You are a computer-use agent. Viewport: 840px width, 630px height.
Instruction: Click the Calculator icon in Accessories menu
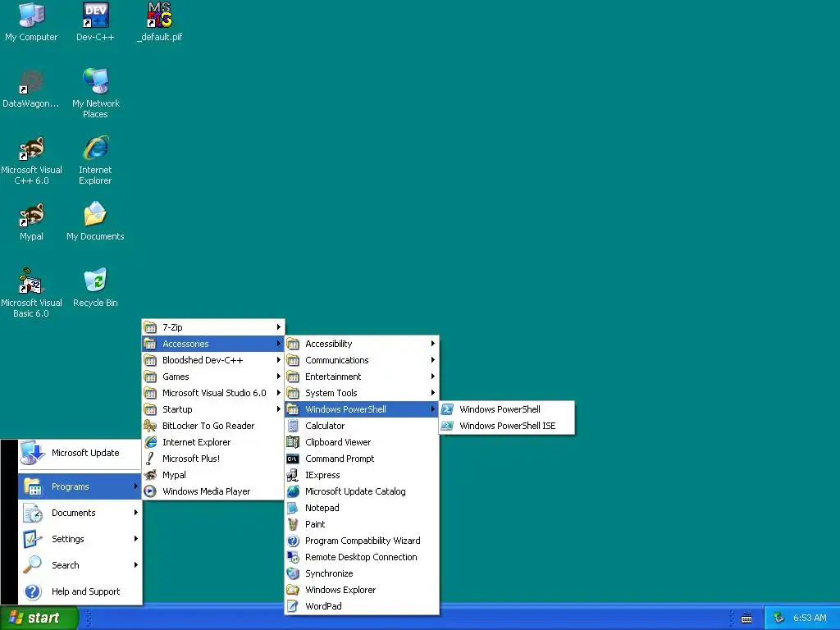click(x=293, y=426)
